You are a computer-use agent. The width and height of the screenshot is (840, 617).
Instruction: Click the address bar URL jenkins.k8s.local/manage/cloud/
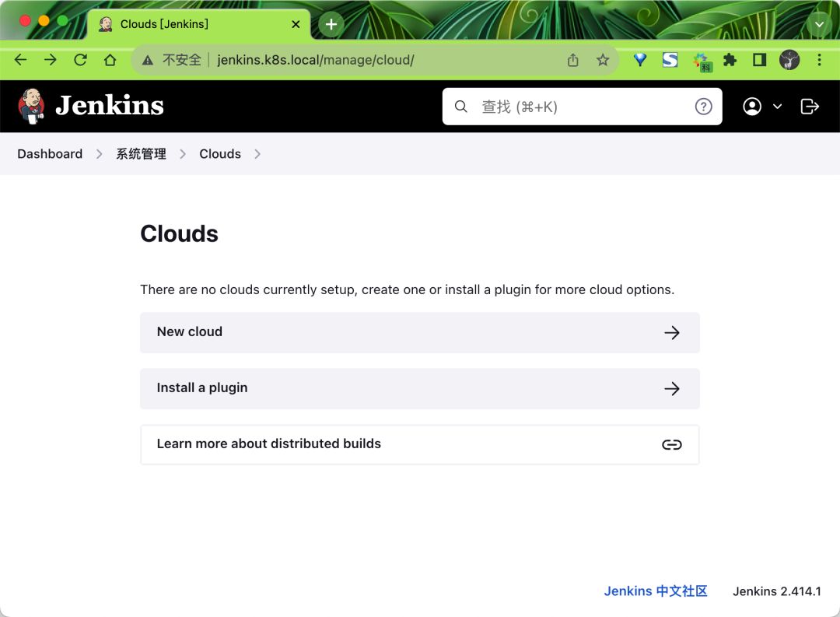[316, 60]
